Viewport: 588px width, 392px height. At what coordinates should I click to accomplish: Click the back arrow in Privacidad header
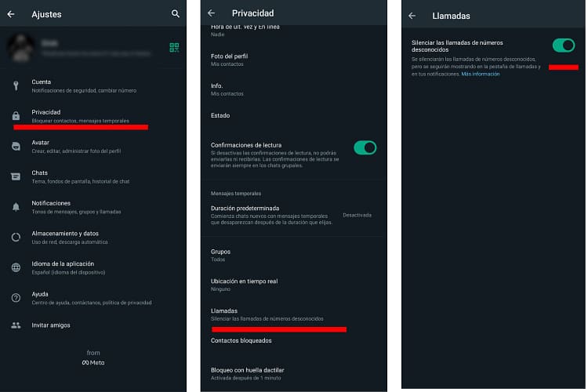pos(211,13)
